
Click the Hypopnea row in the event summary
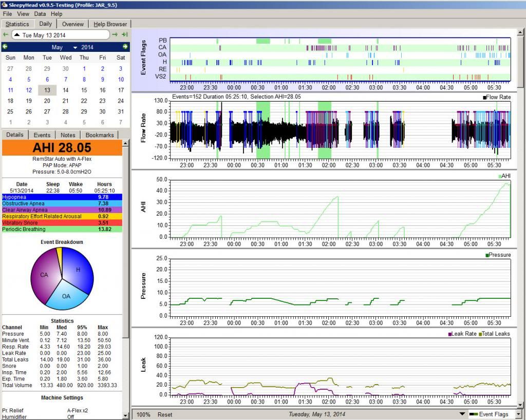pyautogui.click(x=62, y=197)
